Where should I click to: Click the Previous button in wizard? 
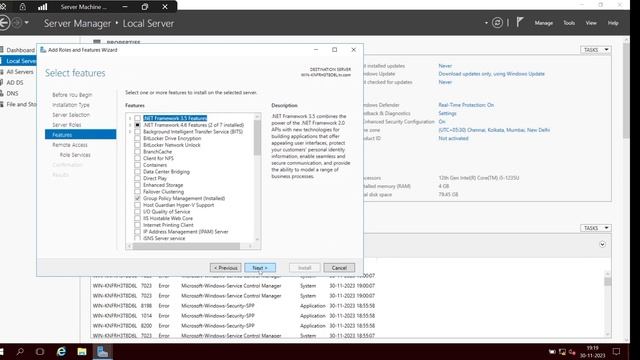pyautogui.click(x=226, y=268)
